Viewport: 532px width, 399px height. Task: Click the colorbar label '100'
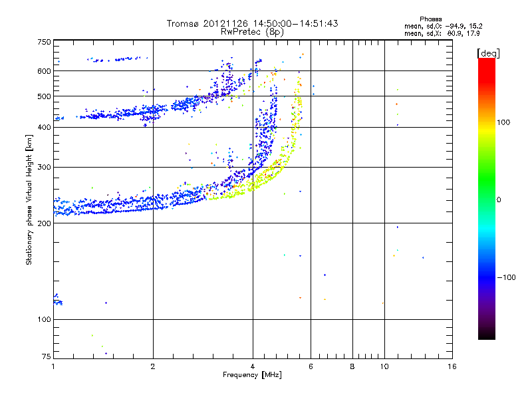[503, 122]
